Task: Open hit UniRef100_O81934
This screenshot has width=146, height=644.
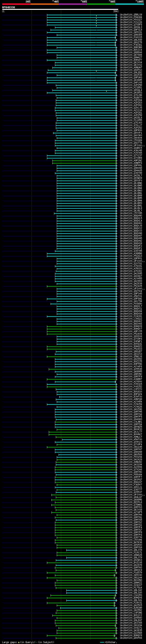Action: (131, 625)
